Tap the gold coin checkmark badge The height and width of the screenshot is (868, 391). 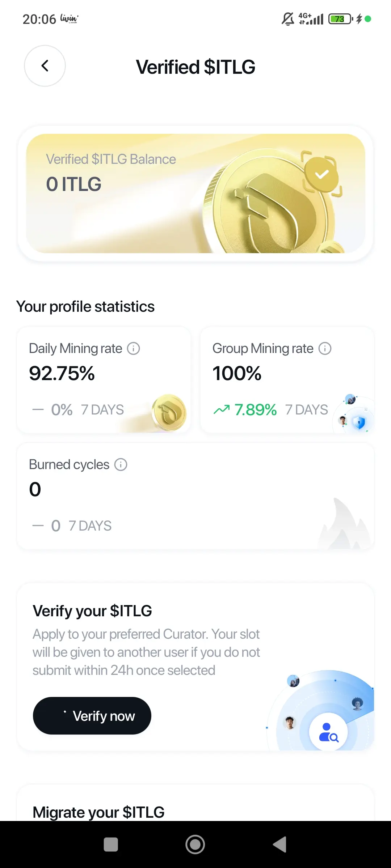pyautogui.click(x=321, y=175)
